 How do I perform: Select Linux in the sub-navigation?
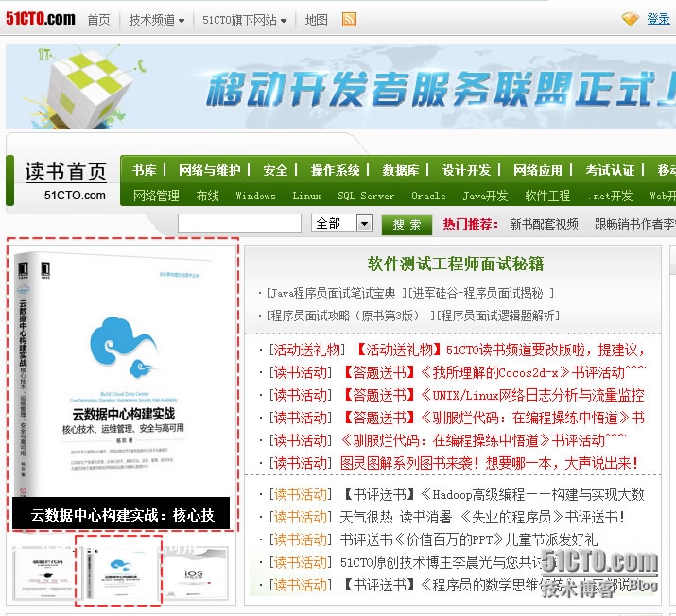[x=306, y=196]
